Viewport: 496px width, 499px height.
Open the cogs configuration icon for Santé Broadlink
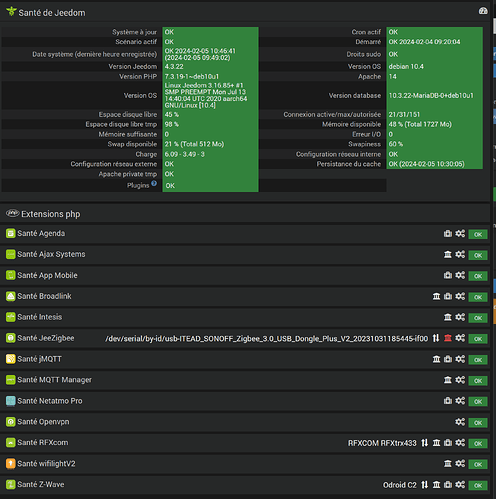(460, 296)
